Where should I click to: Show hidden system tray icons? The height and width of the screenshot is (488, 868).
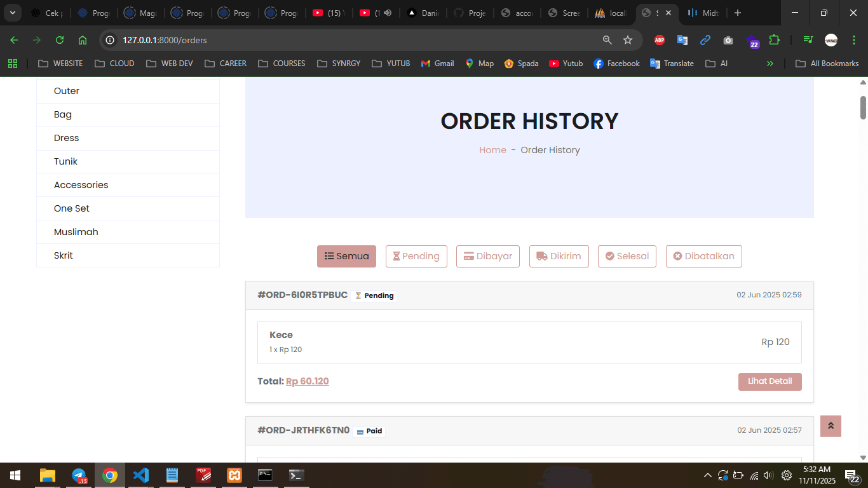tap(707, 475)
